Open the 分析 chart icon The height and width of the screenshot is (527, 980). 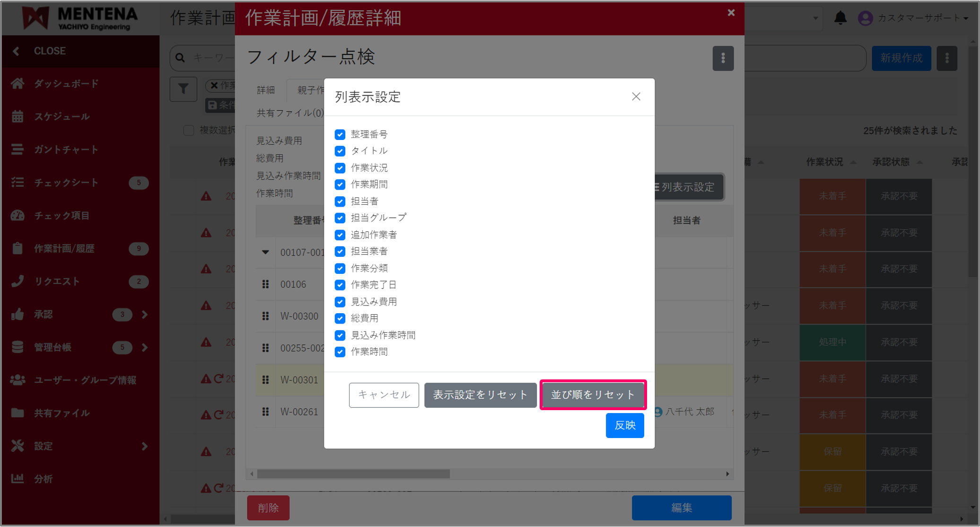pyautogui.click(x=17, y=479)
